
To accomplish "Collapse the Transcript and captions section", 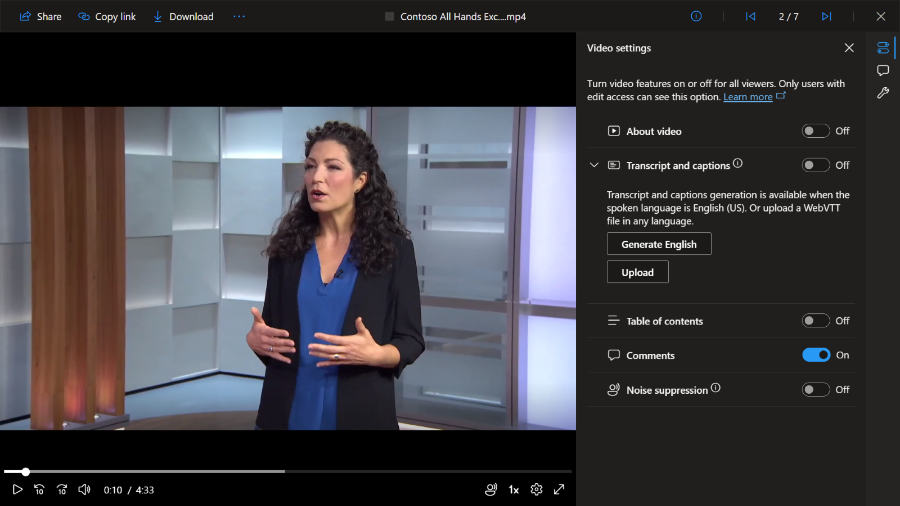I will coord(594,165).
